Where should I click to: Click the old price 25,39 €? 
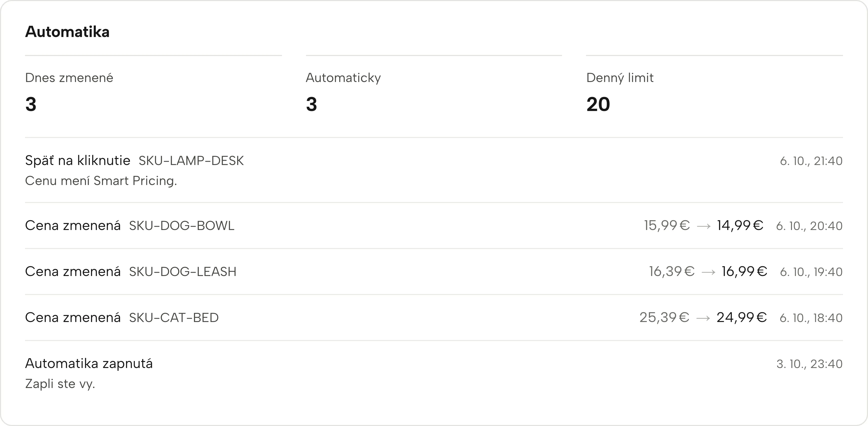664,317
